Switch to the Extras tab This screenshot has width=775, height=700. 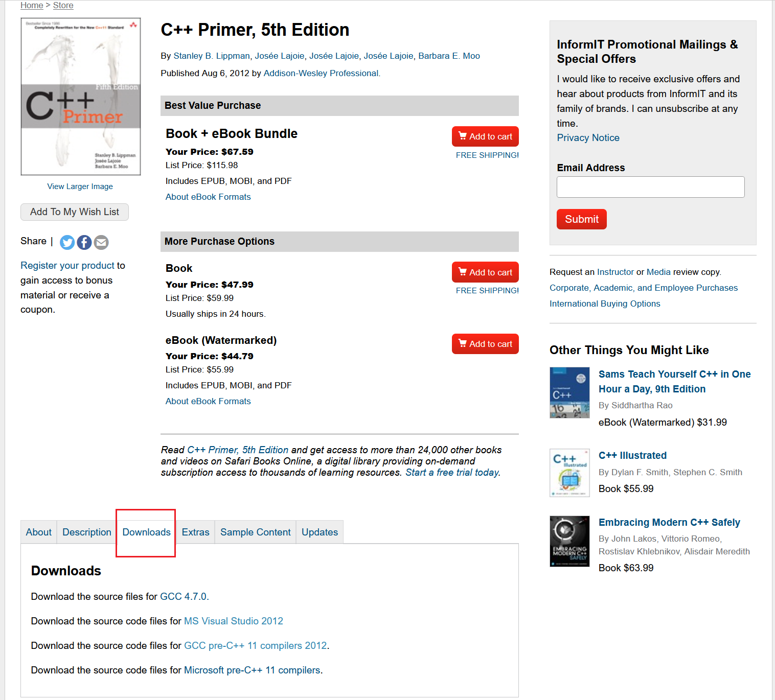coord(196,532)
